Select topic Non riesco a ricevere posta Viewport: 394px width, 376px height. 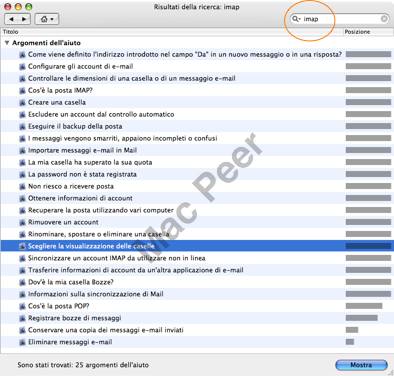coord(71,186)
